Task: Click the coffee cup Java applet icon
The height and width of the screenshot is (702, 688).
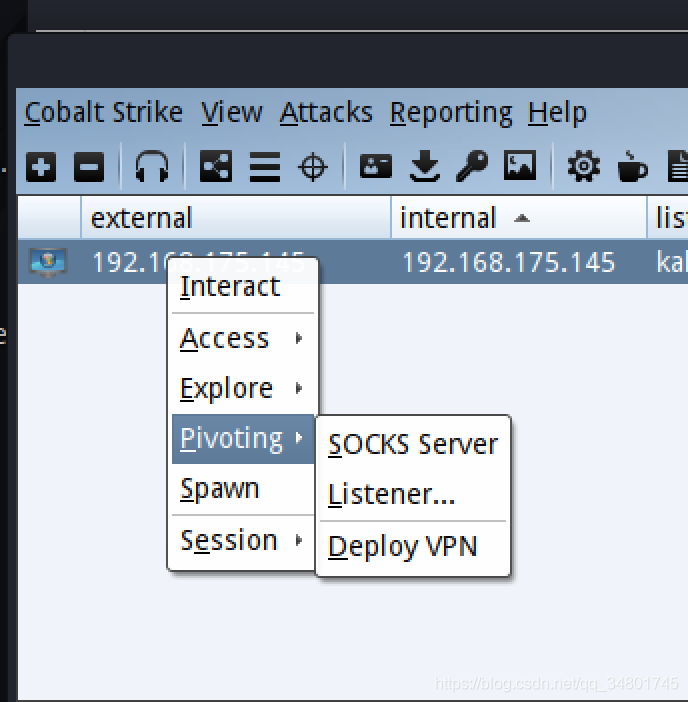Action: (632, 166)
